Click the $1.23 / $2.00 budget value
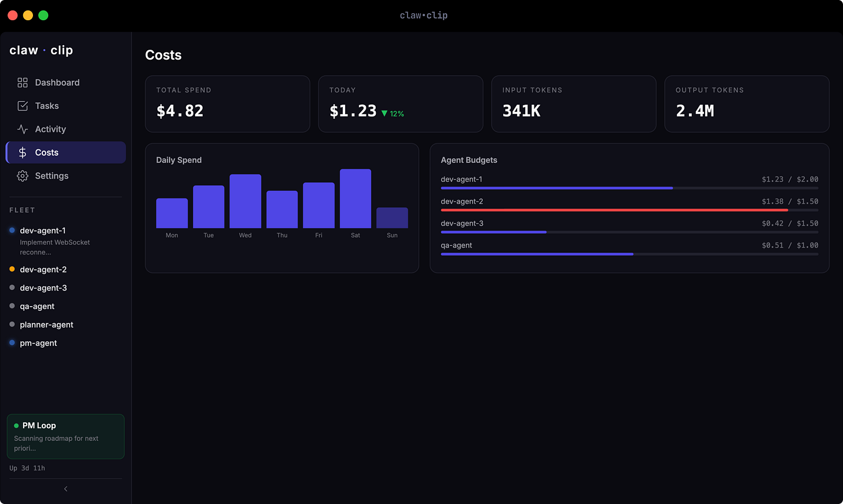The height and width of the screenshot is (504, 843). [x=790, y=179]
